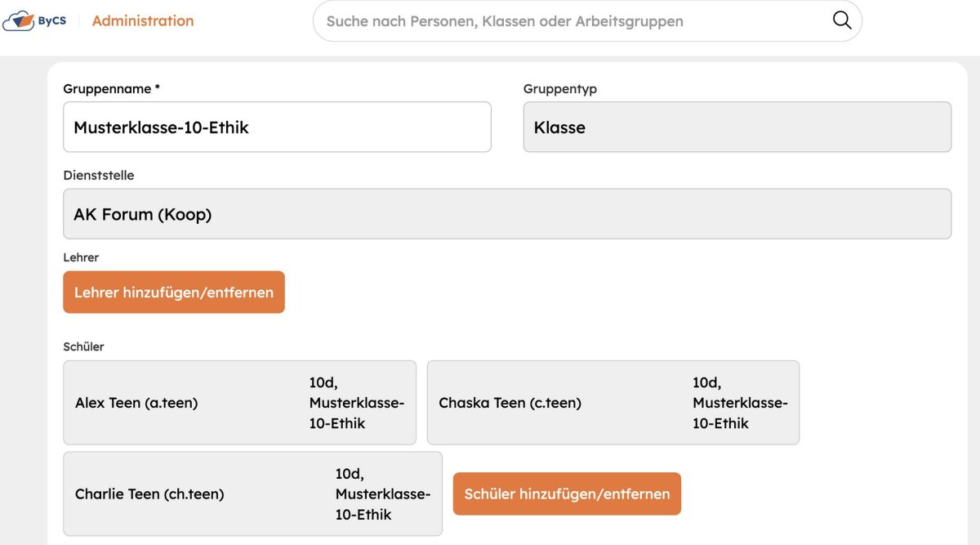The width and height of the screenshot is (980, 545).
Task: Click the Schüler section label
Action: point(83,346)
